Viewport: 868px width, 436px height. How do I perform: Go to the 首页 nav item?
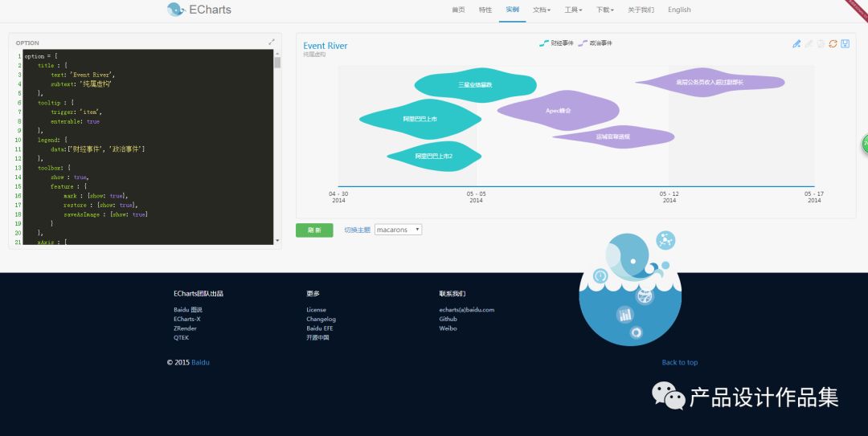(458, 10)
